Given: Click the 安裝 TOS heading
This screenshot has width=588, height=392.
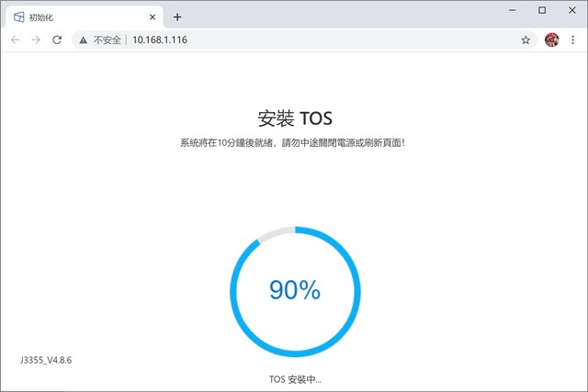Looking at the screenshot, I should pyautogui.click(x=295, y=118).
